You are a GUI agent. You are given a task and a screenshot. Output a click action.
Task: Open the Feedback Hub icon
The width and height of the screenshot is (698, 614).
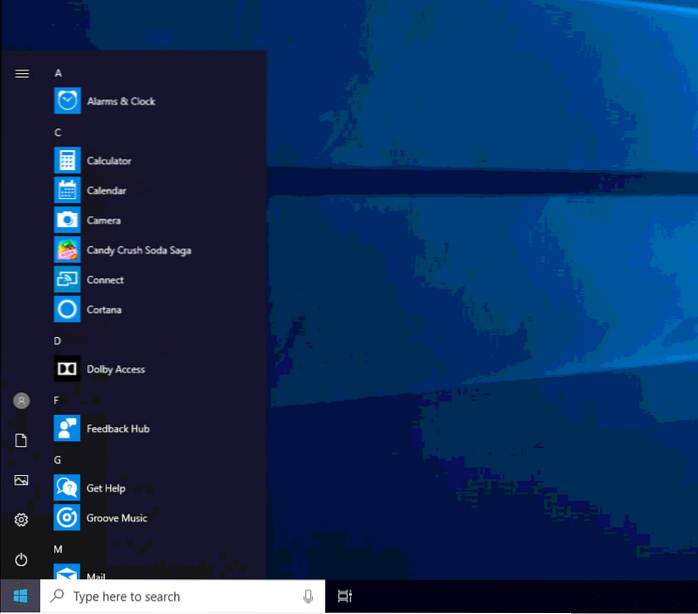point(67,429)
